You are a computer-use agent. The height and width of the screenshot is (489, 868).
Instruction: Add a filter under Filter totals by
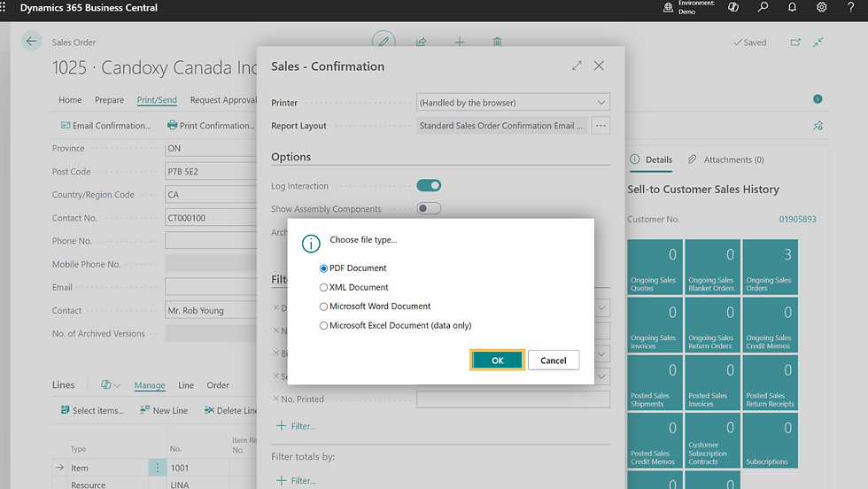coord(296,480)
